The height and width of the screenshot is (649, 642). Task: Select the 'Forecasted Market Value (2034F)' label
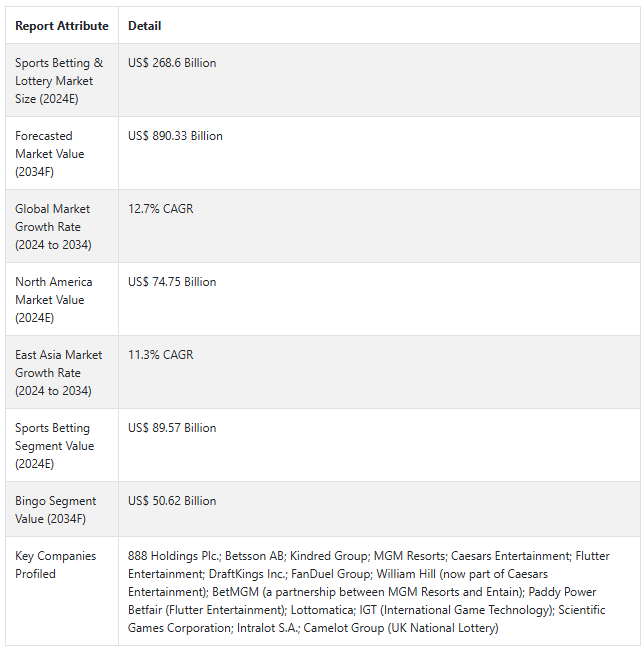click(50, 154)
